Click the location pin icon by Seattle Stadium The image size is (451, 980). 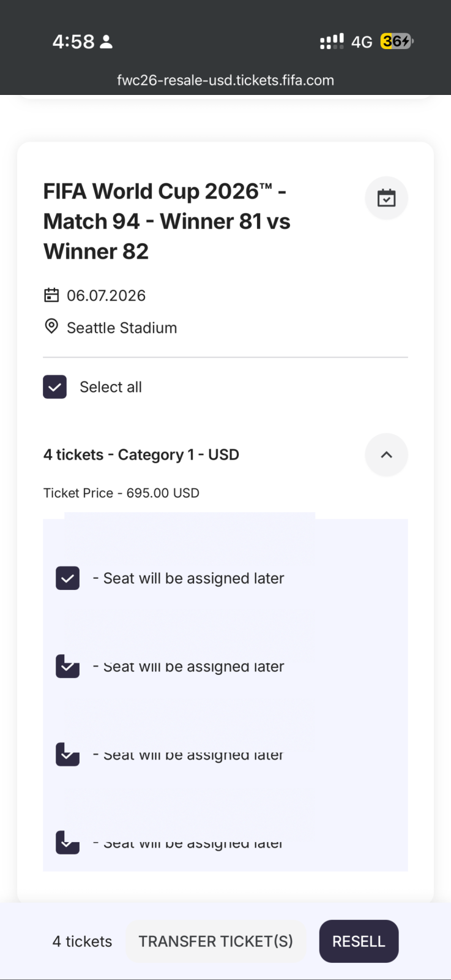[x=51, y=326]
